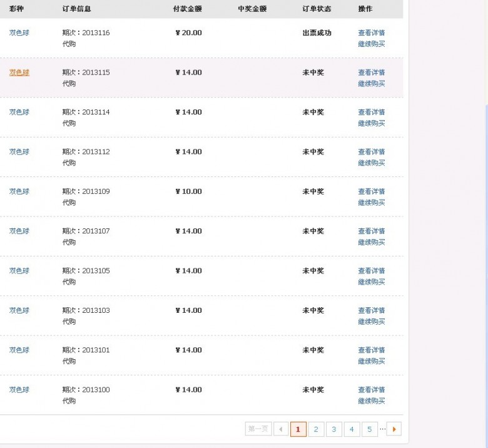The height and width of the screenshot is (448, 488).
Task: Go to next page with orange arrow
Action: (394, 429)
